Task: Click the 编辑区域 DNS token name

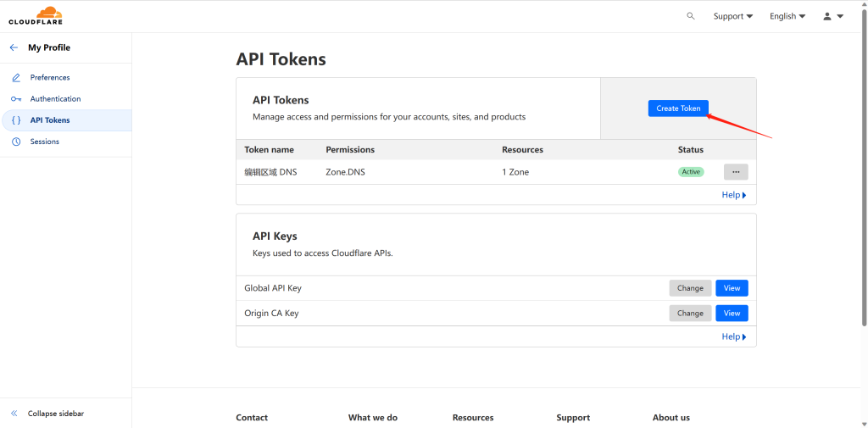Action: (270, 172)
